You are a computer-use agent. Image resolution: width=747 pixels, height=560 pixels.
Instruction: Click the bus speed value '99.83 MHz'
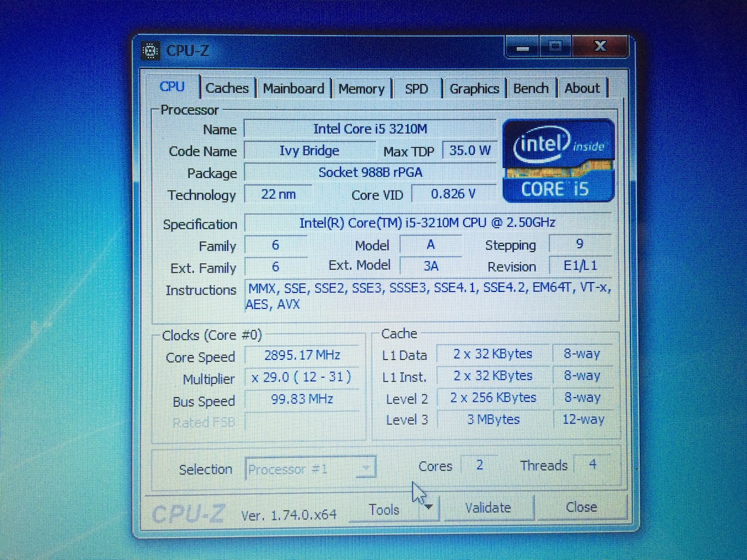(x=302, y=399)
